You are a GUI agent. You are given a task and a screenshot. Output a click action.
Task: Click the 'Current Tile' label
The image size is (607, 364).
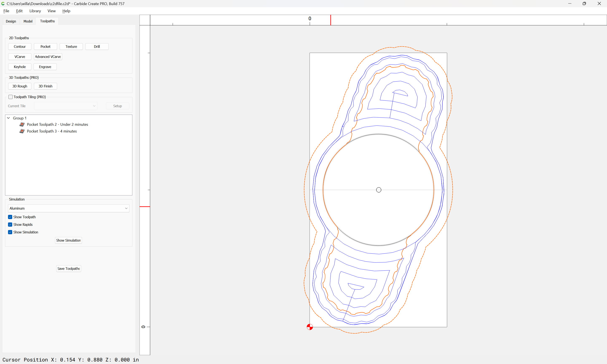pyautogui.click(x=17, y=106)
